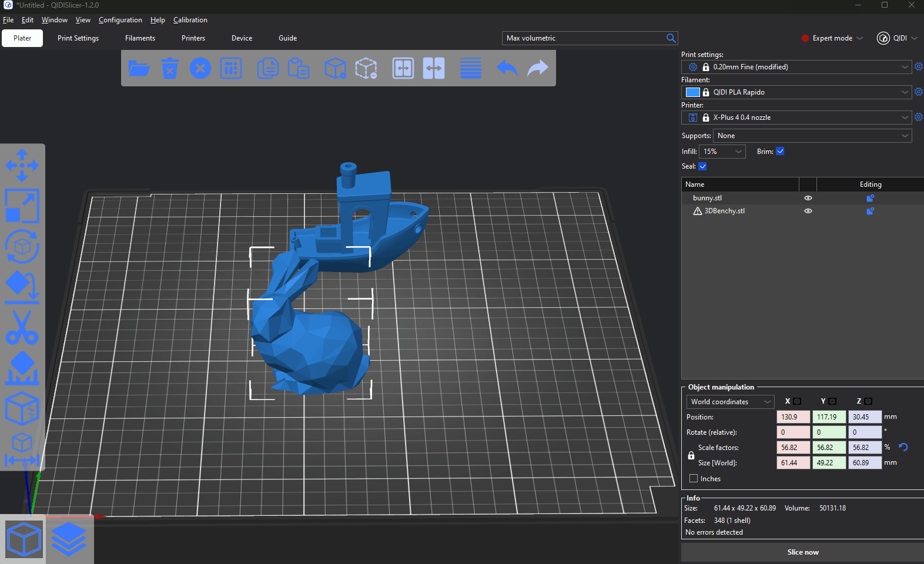Switch to the Print Settings tab
This screenshot has width=924, height=564.
tap(78, 38)
